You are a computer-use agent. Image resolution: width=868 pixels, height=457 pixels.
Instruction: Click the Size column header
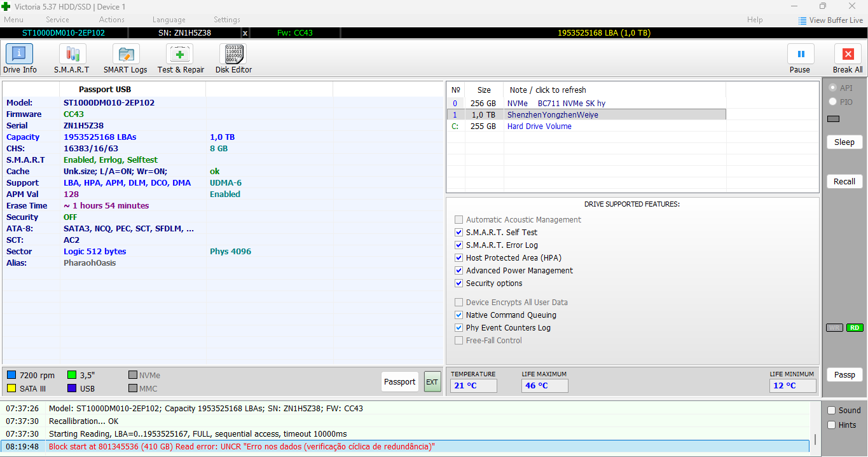point(484,90)
